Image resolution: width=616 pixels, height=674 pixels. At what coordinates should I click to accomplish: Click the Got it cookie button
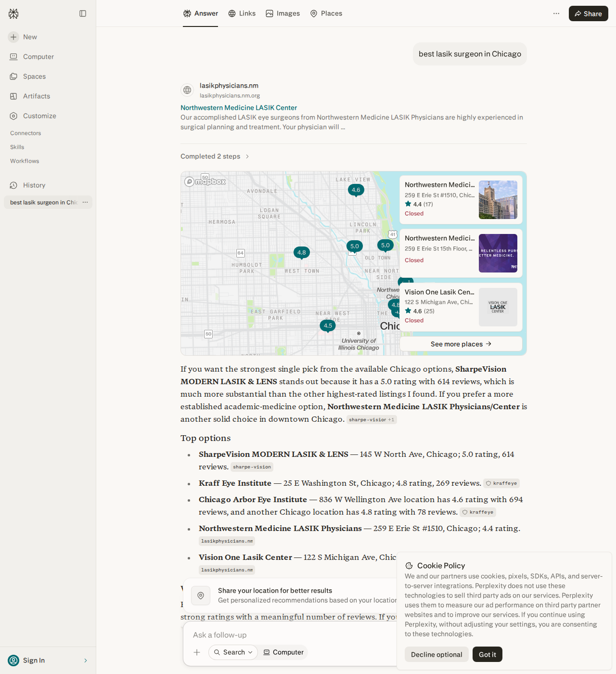tap(487, 654)
